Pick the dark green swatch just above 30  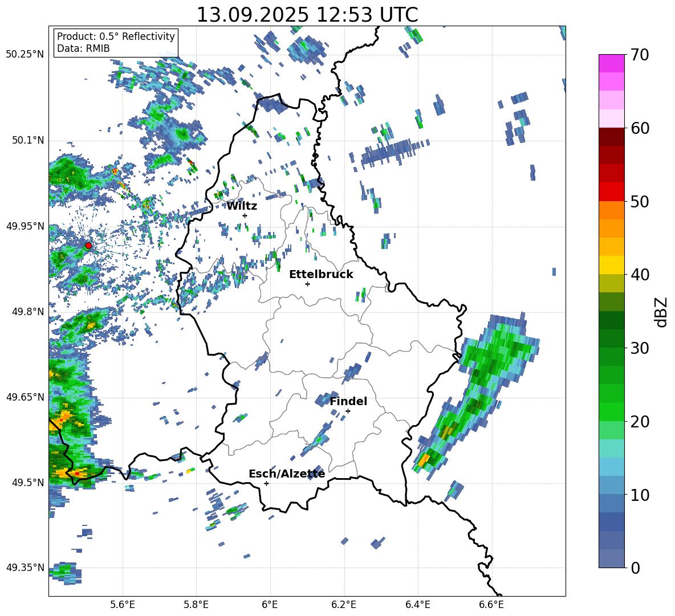click(x=611, y=338)
